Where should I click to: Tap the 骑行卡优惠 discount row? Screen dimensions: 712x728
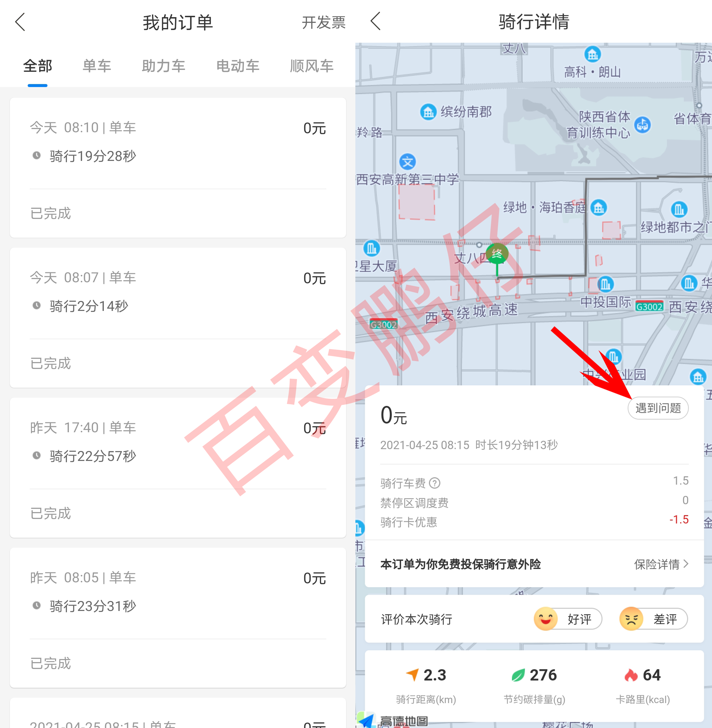tap(534, 522)
